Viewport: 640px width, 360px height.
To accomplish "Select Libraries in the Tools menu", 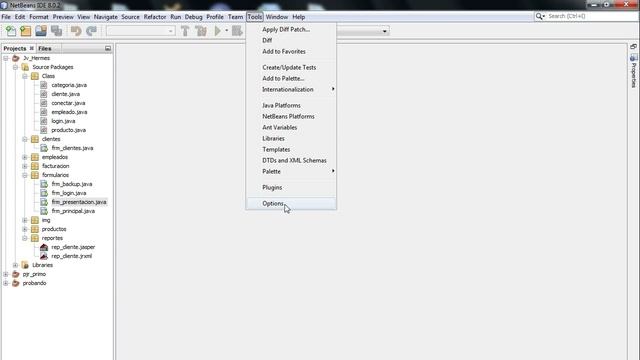I will click(291, 138).
